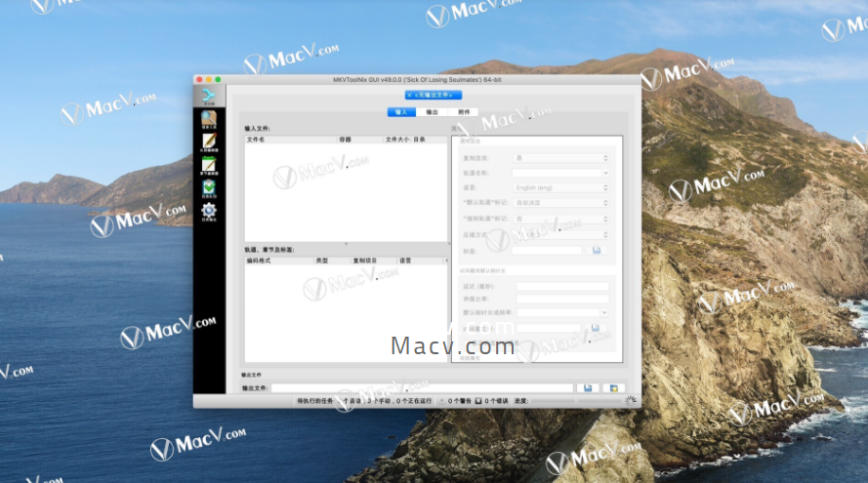868x483 pixels.
Task: Switch to the 附件 tab
Action: pos(464,112)
